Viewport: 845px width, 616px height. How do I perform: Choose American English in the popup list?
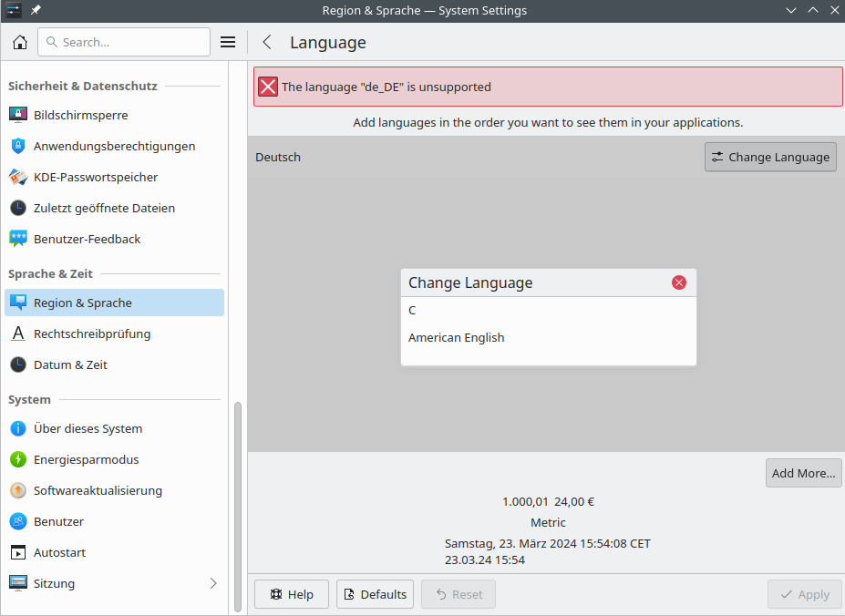pos(549,338)
